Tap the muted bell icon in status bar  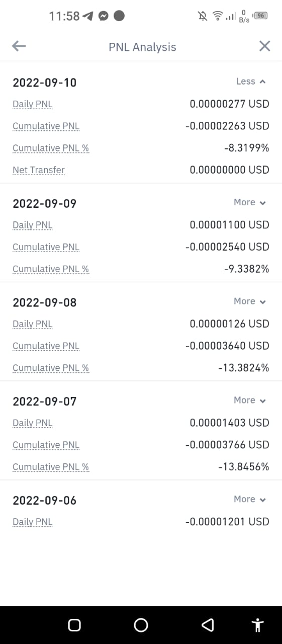coord(203,16)
